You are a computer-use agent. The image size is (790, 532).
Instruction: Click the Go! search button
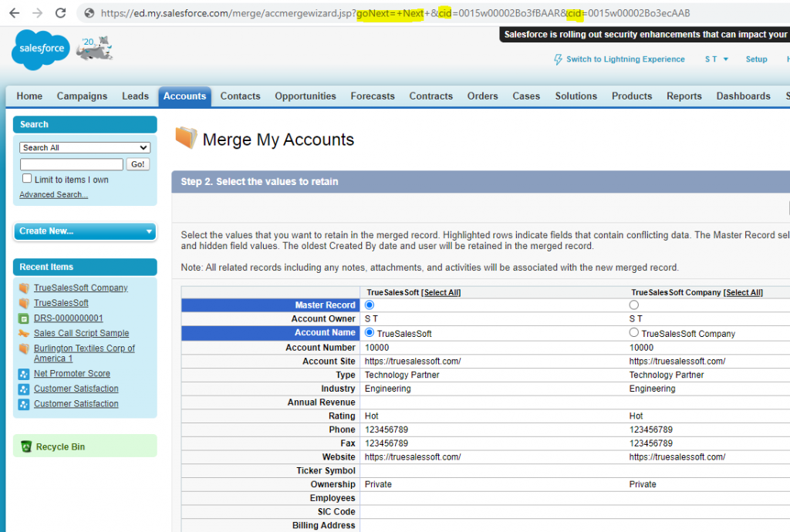(x=137, y=164)
